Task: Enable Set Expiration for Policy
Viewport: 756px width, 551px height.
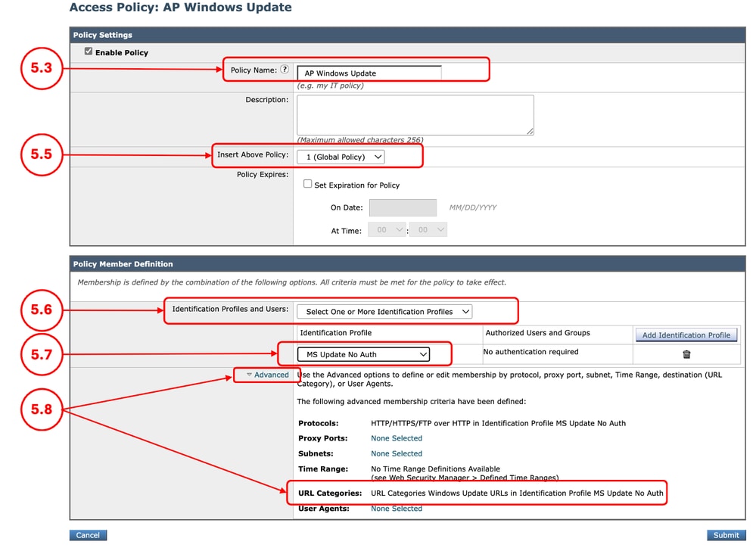Action: [x=308, y=183]
